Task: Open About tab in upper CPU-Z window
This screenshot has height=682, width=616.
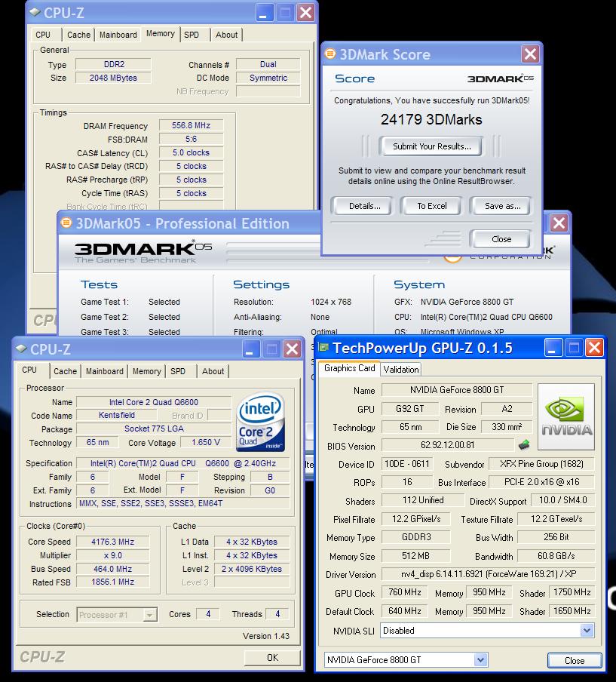Action: (226, 35)
